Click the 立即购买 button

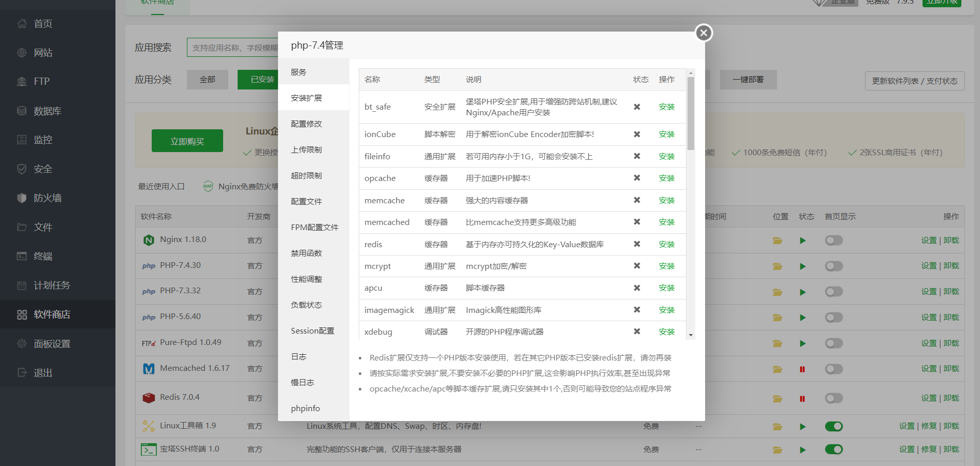[x=187, y=140]
